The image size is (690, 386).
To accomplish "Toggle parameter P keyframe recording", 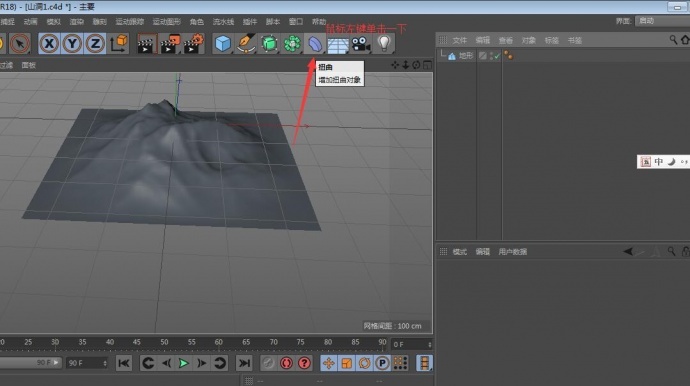I will (x=382, y=363).
